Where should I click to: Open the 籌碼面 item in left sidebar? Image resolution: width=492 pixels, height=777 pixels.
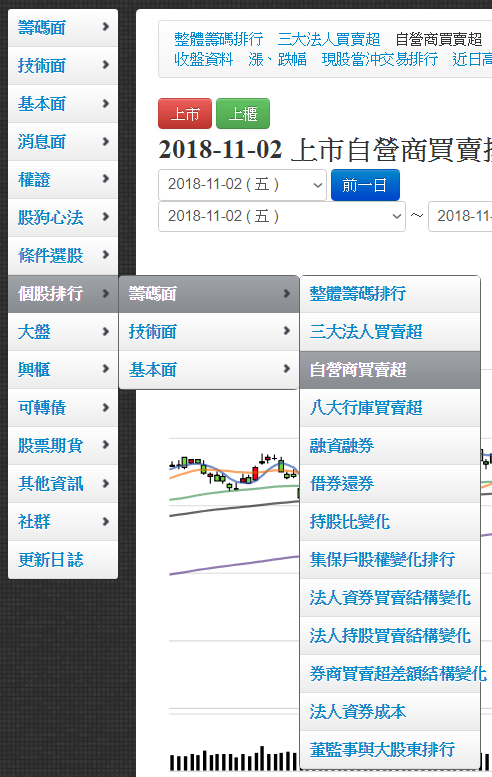point(63,28)
